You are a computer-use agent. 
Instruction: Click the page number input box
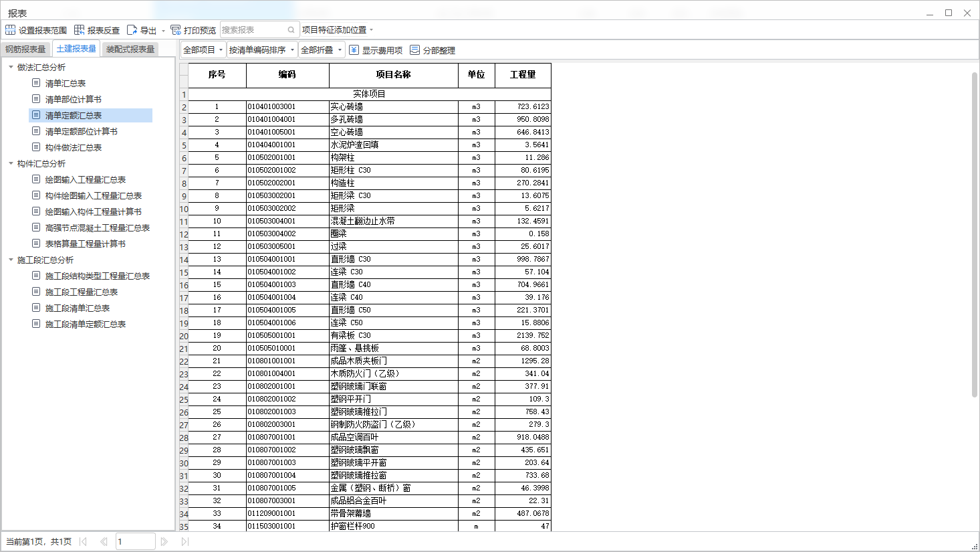[x=136, y=541]
